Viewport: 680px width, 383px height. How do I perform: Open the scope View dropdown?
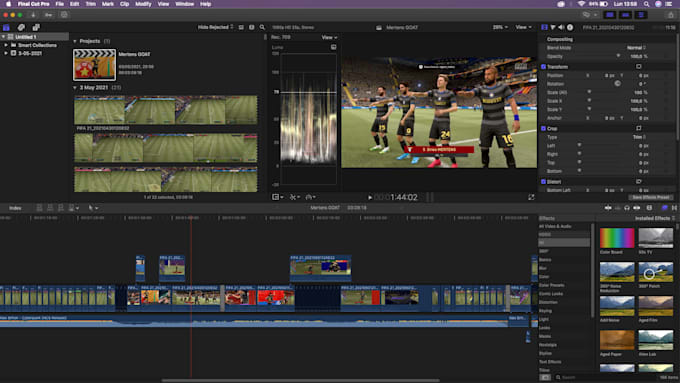(x=329, y=38)
